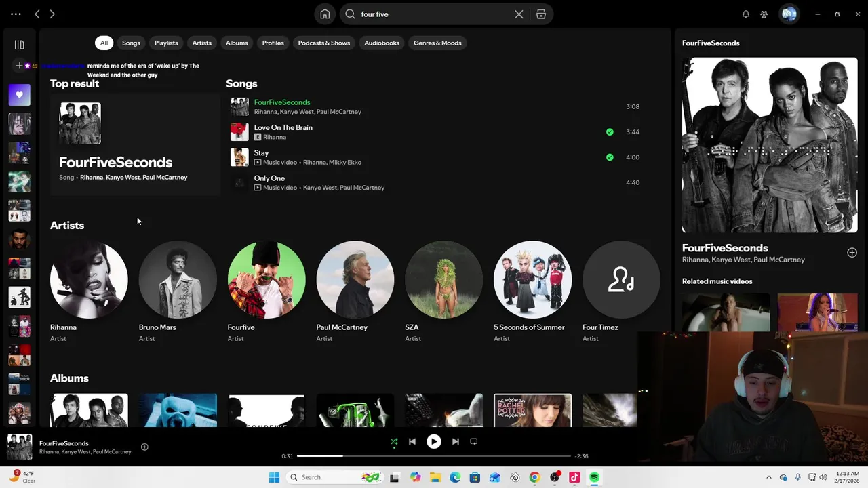Go back with the left arrow
Image resolution: width=868 pixels, height=488 pixels.
click(x=37, y=14)
